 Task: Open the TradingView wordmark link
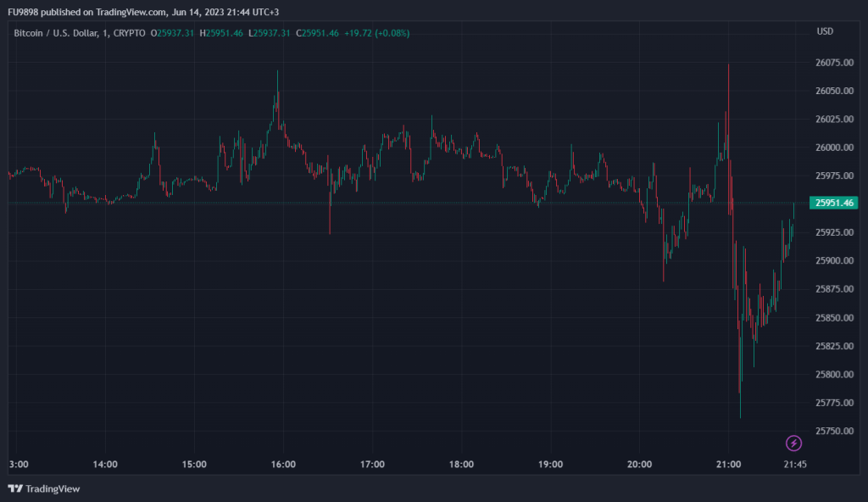52,488
